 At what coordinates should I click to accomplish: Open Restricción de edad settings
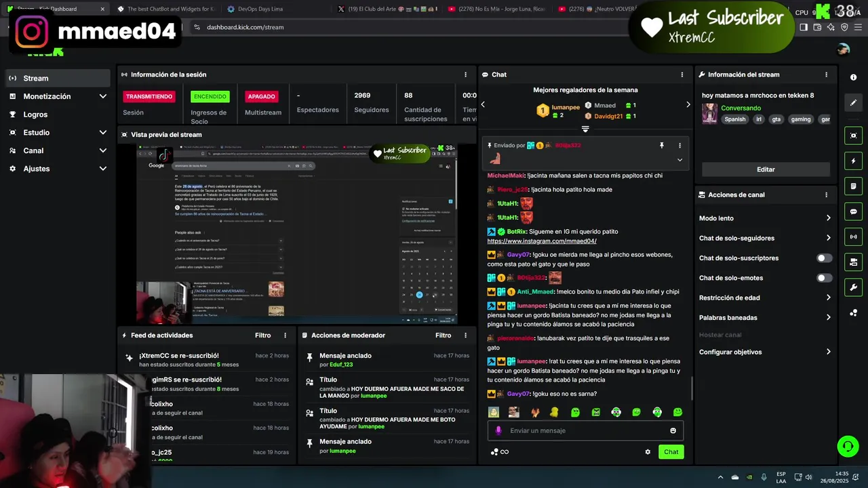coord(765,298)
